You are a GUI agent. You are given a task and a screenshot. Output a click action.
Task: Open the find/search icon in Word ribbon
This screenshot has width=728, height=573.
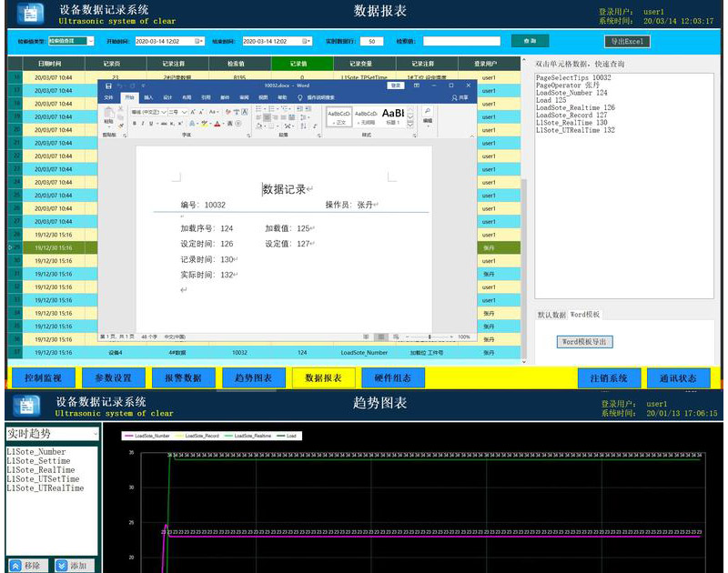[x=427, y=111]
